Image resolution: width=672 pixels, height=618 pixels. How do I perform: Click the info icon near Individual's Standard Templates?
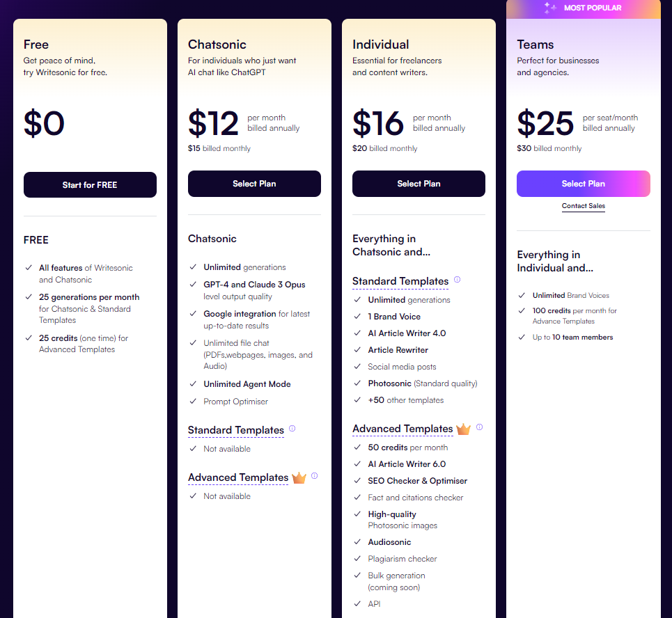click(x=457, y=278)
